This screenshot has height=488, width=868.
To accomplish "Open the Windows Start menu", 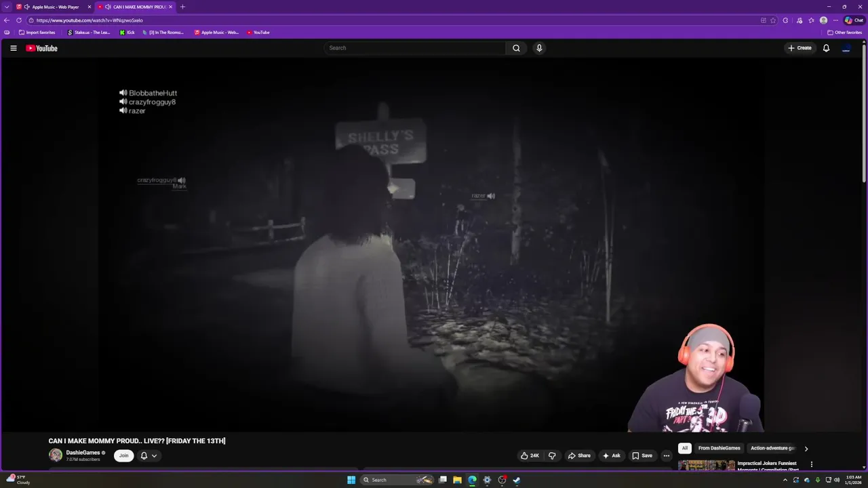I will 351,480.
